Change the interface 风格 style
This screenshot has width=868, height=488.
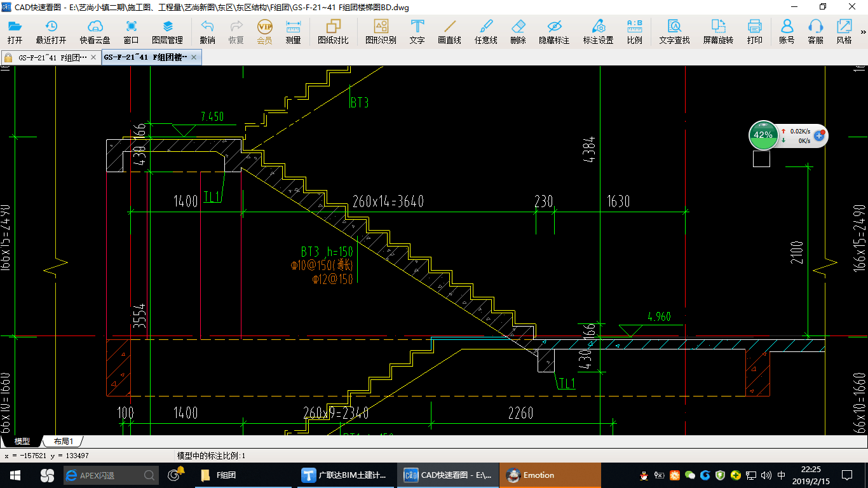click(x=844, y=32)
